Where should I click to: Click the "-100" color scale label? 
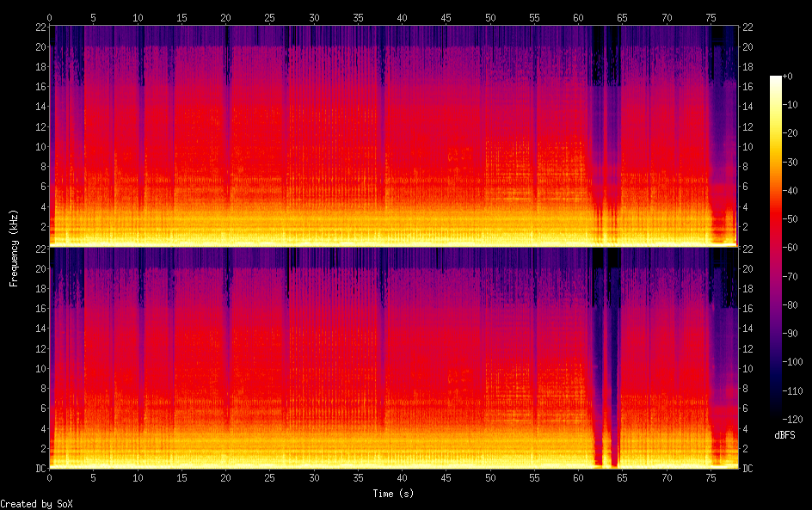point(793,362)
